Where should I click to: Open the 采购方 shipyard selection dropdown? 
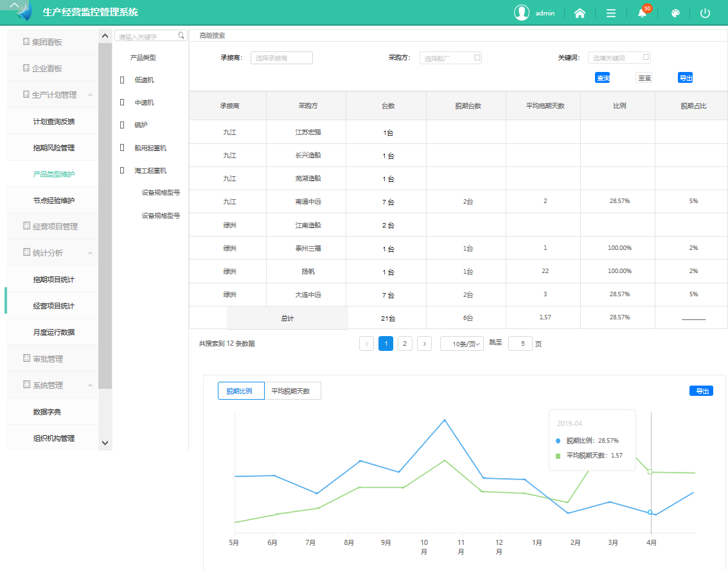[x=450, y=58]
